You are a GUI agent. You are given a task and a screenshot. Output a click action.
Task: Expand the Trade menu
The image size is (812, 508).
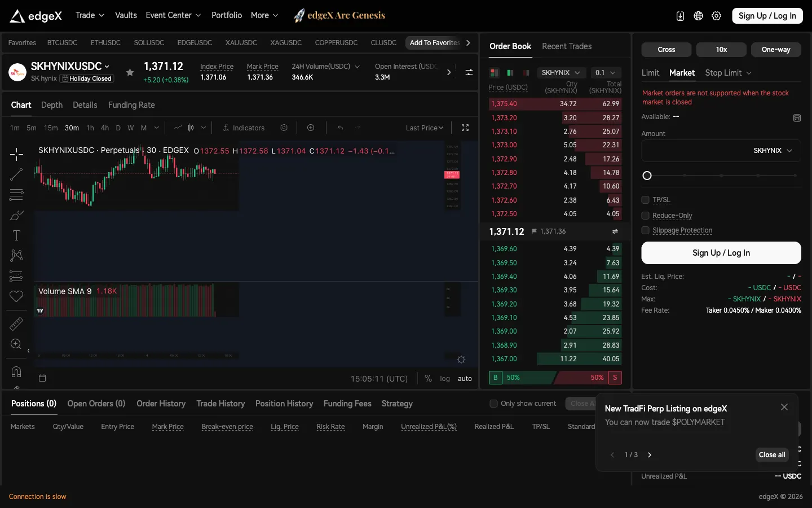tap(90, 15)
